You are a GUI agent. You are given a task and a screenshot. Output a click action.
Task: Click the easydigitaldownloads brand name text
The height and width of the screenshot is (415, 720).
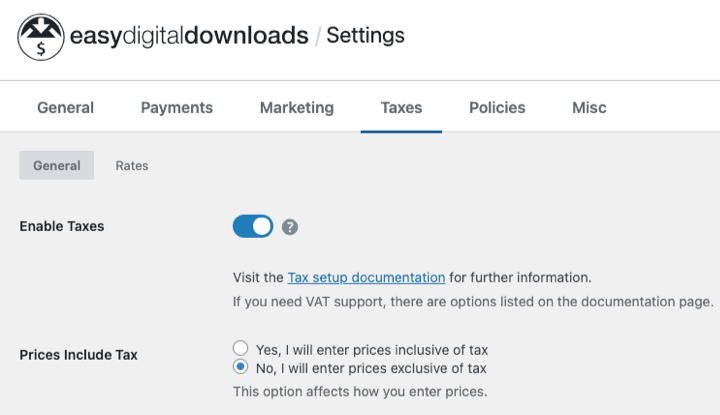pyautogui.click(x=189, y=36)
